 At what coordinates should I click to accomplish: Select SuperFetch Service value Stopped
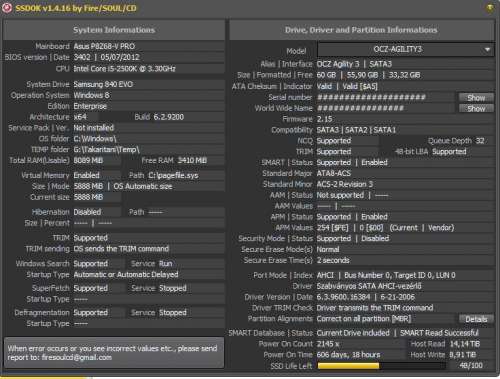click(173, 288)
